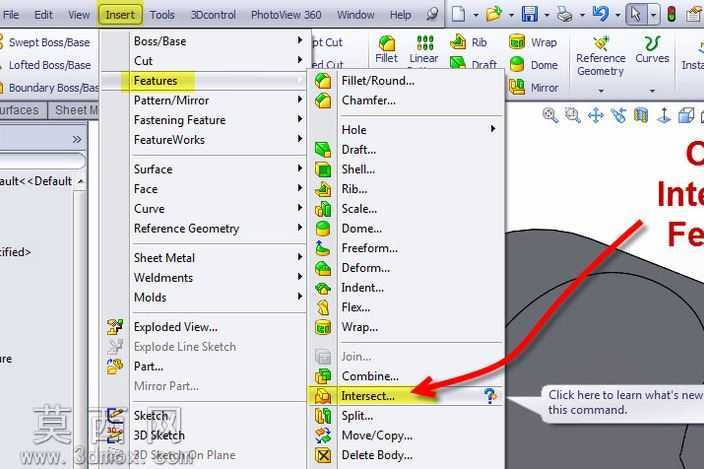Click the Zoom to Fit icon
This screenshot has height=469, width=704.
[x=550, y=115]
